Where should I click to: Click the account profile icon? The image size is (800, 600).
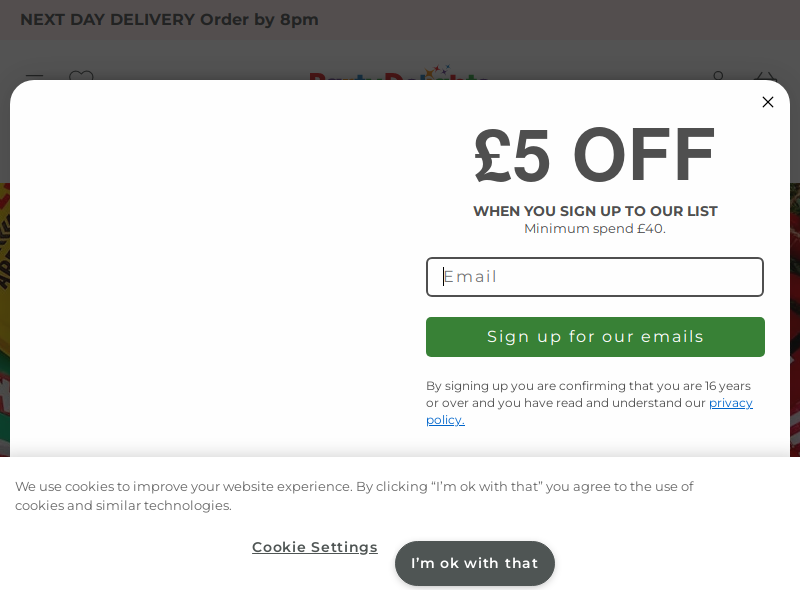(718, 76)
